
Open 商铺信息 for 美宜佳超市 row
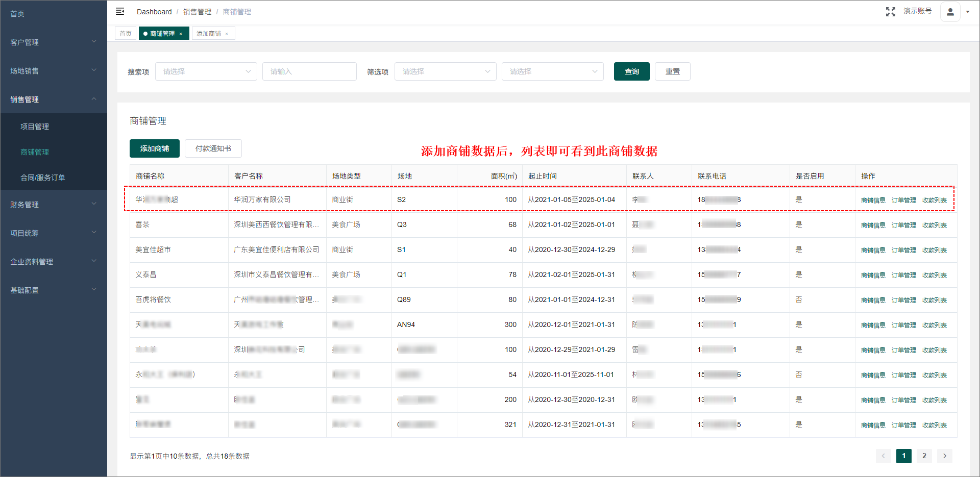coord(873,250)
